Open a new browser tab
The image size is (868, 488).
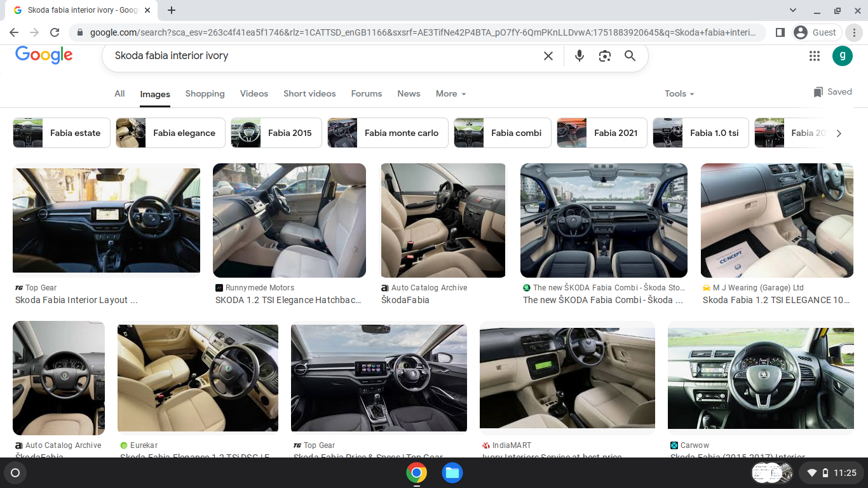[172, 10]
